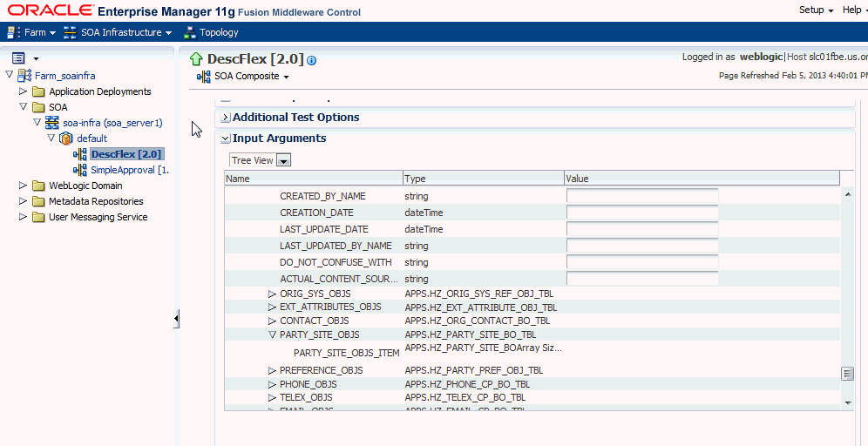Click the navigation tree view icon
The width and height of the screenshot is (868, 446).
18,58
